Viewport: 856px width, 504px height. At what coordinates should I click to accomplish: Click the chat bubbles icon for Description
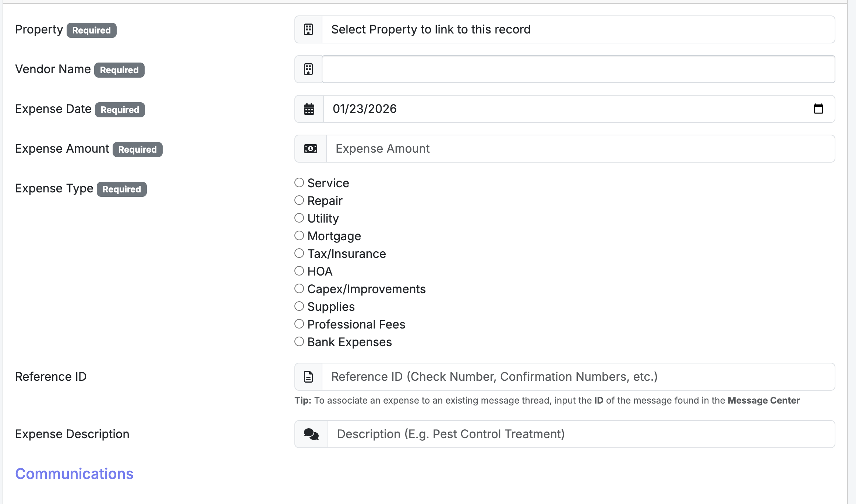pyautogui.click(x=311, y=434)
